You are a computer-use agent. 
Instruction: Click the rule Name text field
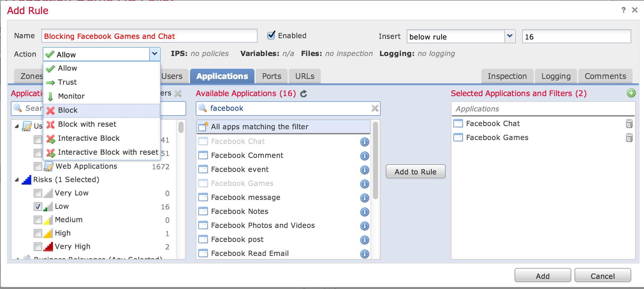click(x=149, y=36)
